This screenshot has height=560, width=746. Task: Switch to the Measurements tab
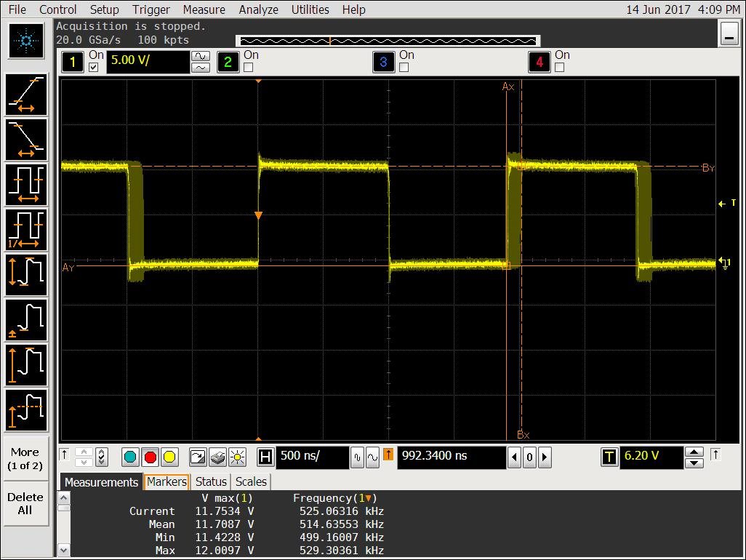point(101,482)
